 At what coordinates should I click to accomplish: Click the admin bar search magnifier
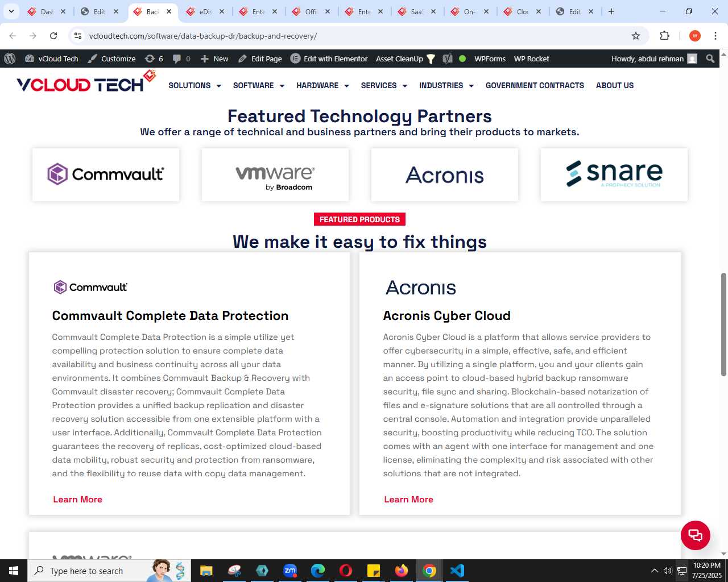(x=710, y=59)
